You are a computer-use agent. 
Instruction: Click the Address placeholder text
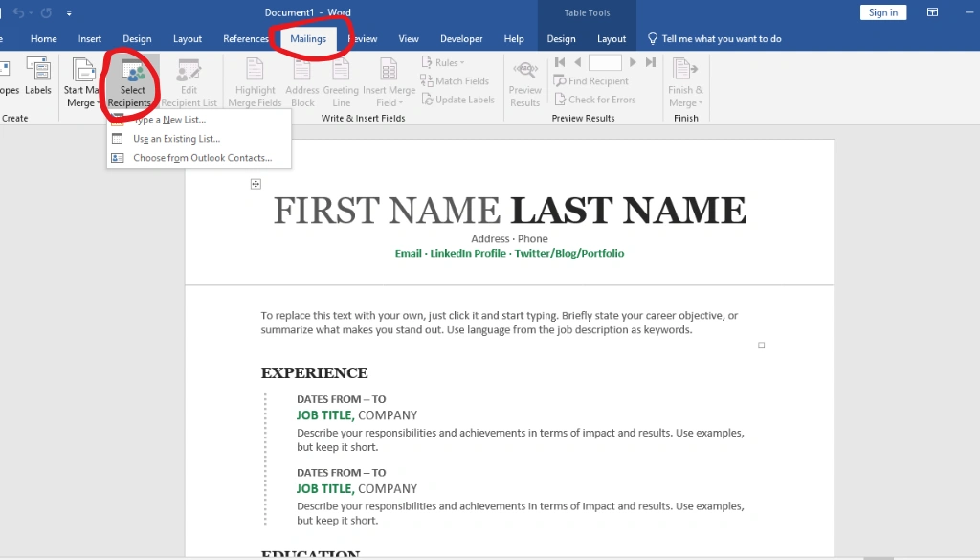click(x=490, y=238)
